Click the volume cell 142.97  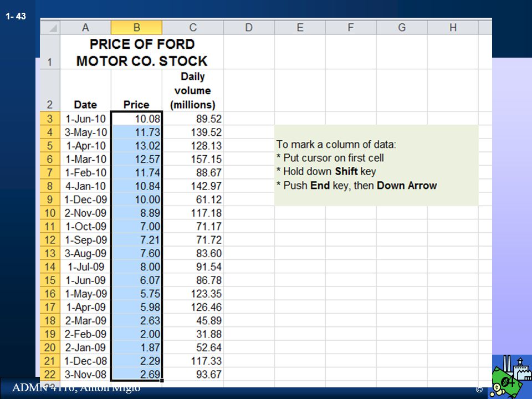pyautogui.click(x=193, y=186)
